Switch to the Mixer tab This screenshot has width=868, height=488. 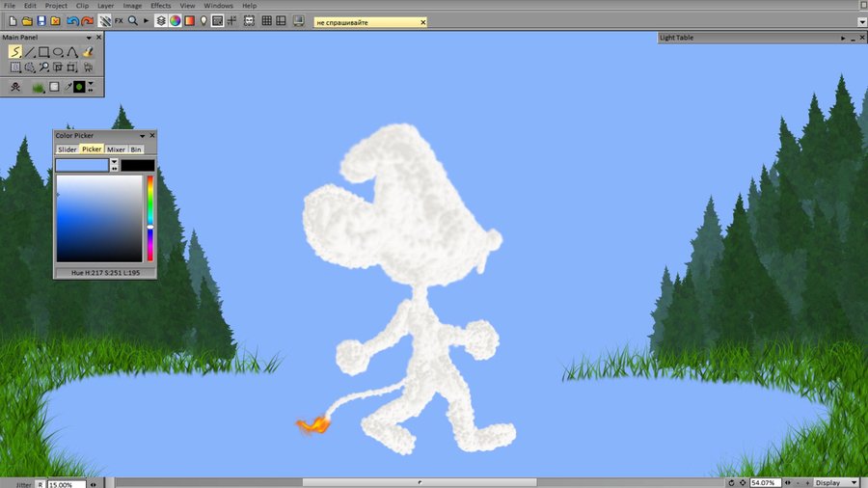pos(116,149)
